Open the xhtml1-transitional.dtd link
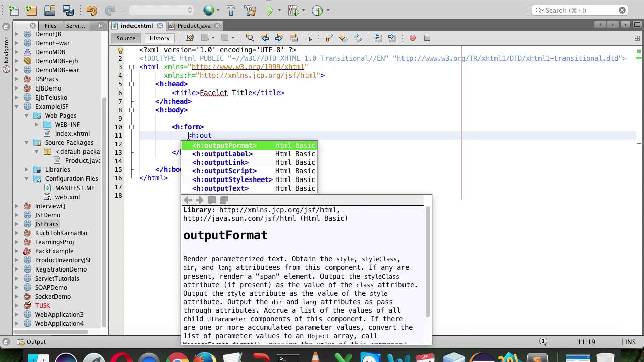The image size is (644, 362). click(x=508, y=58)
